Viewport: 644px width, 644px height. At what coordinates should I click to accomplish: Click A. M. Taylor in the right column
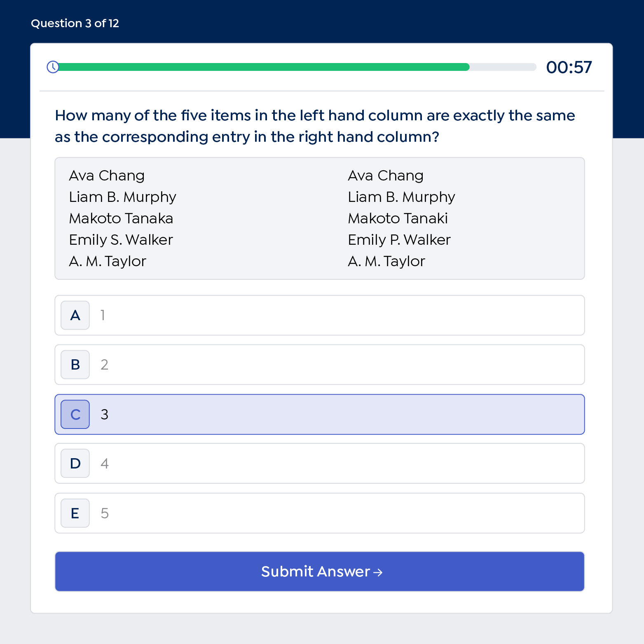click(x=386, y=261)
